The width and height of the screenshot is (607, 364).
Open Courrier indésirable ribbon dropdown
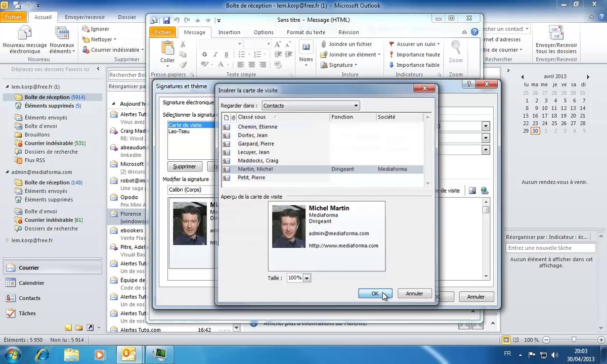tap(113, 50)
